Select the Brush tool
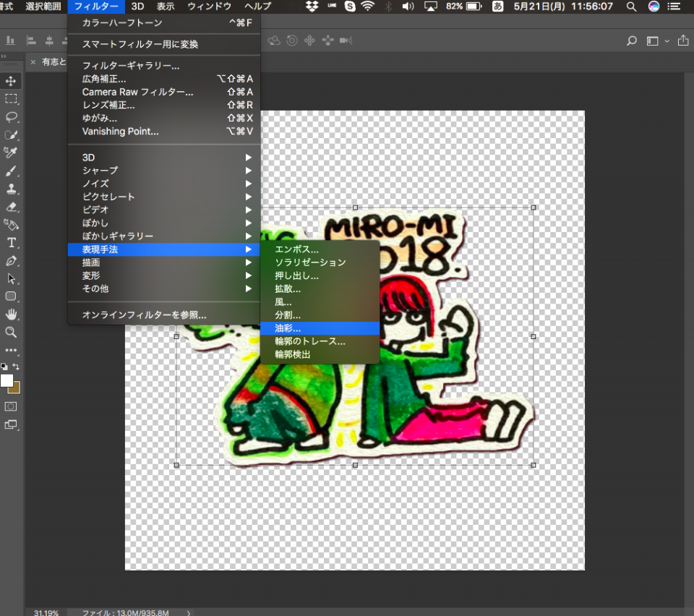This screenshot has width=694, height=616. (11, 171)
